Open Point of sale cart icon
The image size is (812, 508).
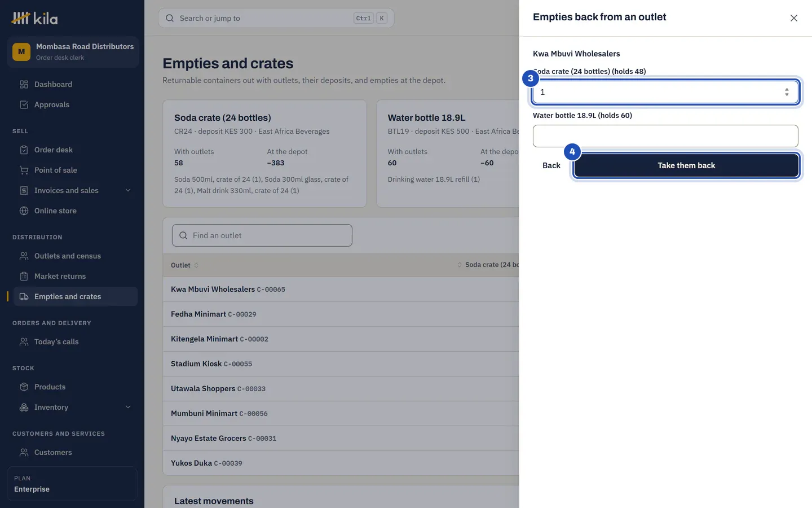pyautogui.click(x=24, y=170)
